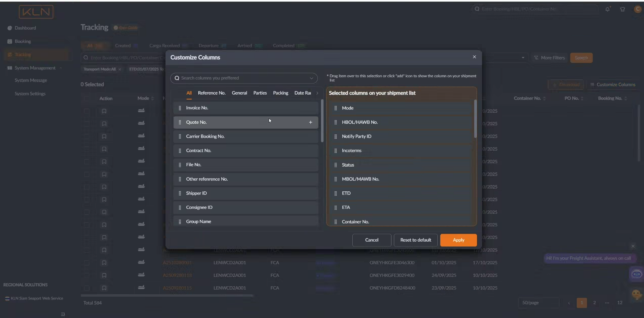Click drag handle icon beside Incoterms
644x318 pixels.
pyautogui.click(x=336, y=151)
